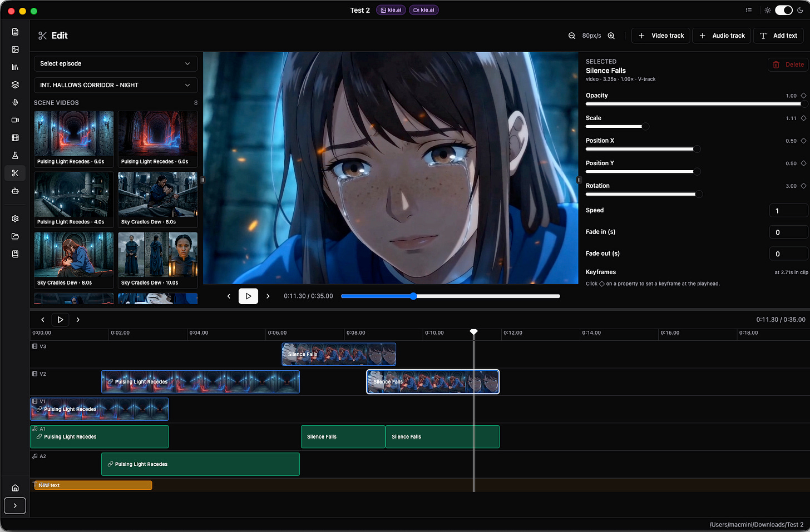Viewport: 810px width, 532px height.
Task: Open the film strip icon in sidebar
Action: (15, 137)
